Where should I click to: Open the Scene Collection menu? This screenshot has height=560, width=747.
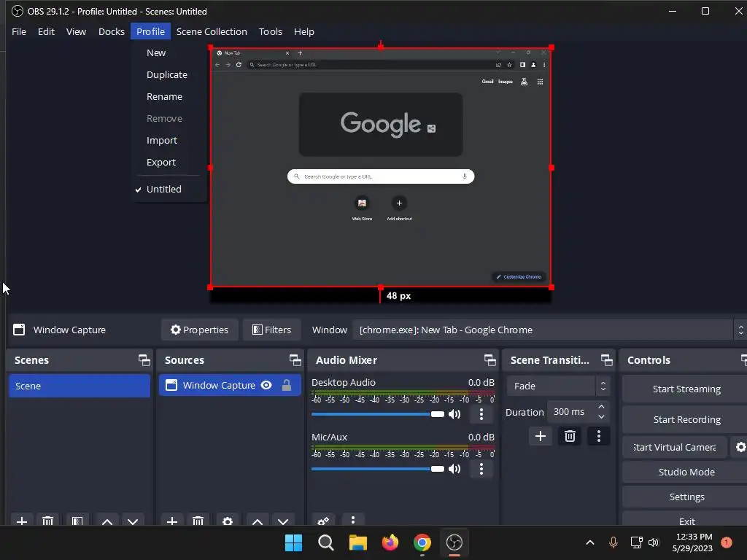212,31
